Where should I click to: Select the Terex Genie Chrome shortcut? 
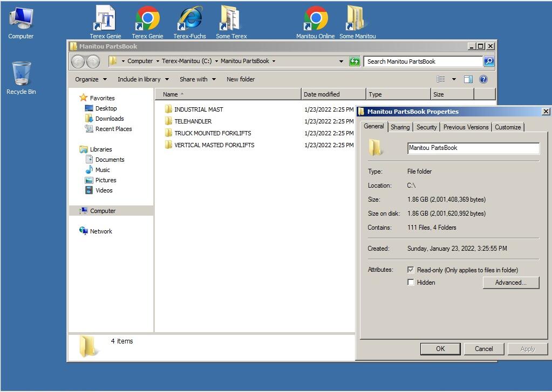click(x=147, y=22)
